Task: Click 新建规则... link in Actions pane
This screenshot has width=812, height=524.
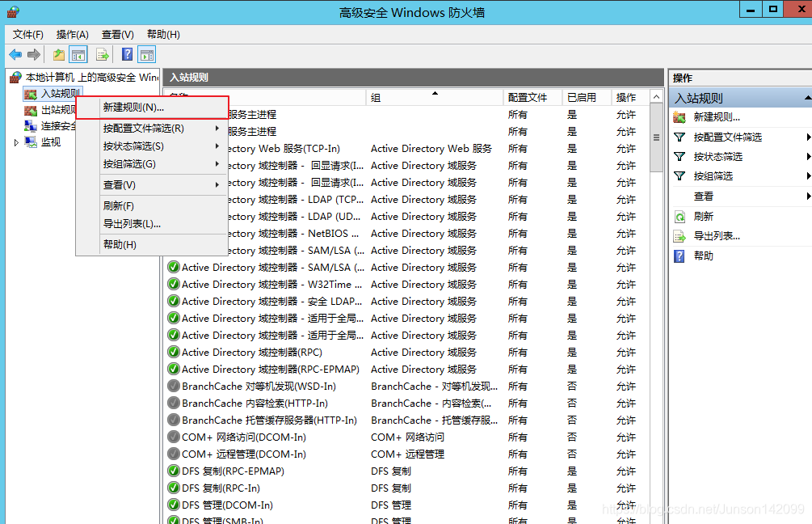Action: coord(717,117)
